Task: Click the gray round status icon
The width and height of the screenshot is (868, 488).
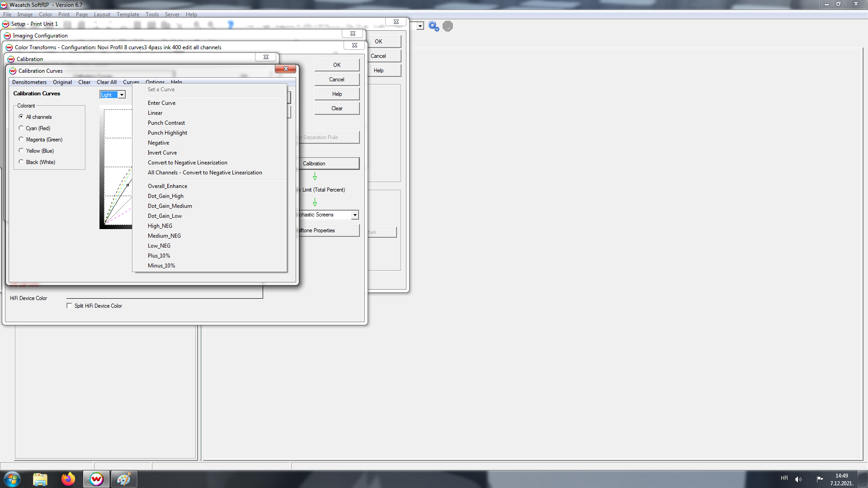Action: point(448,26)
